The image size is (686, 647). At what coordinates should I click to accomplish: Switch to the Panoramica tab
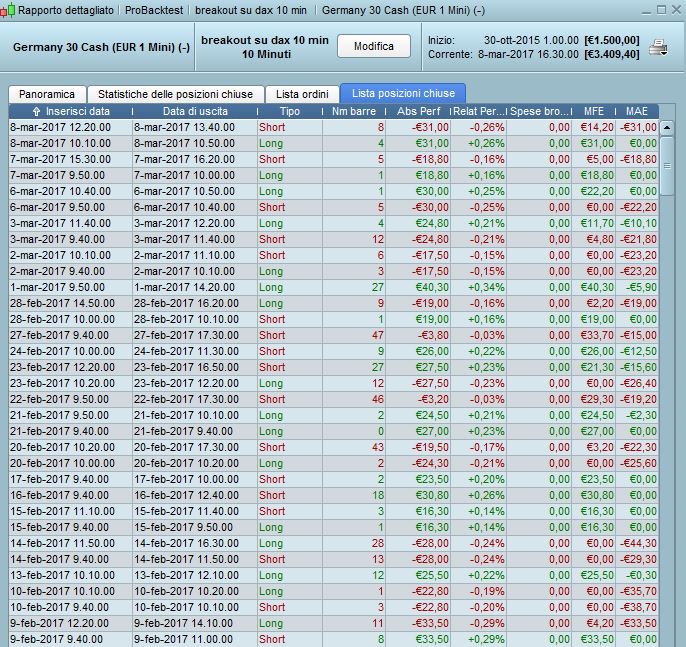[47, 94]
